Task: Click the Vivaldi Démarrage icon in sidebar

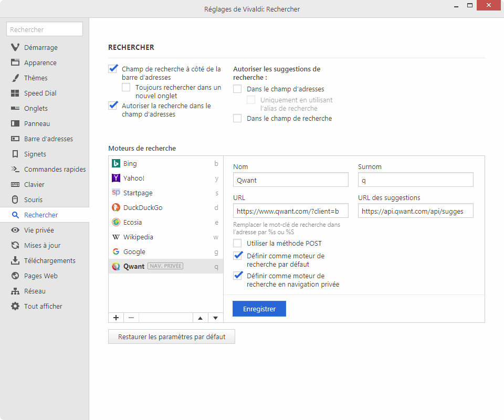Action: click(x=15, y=47)
